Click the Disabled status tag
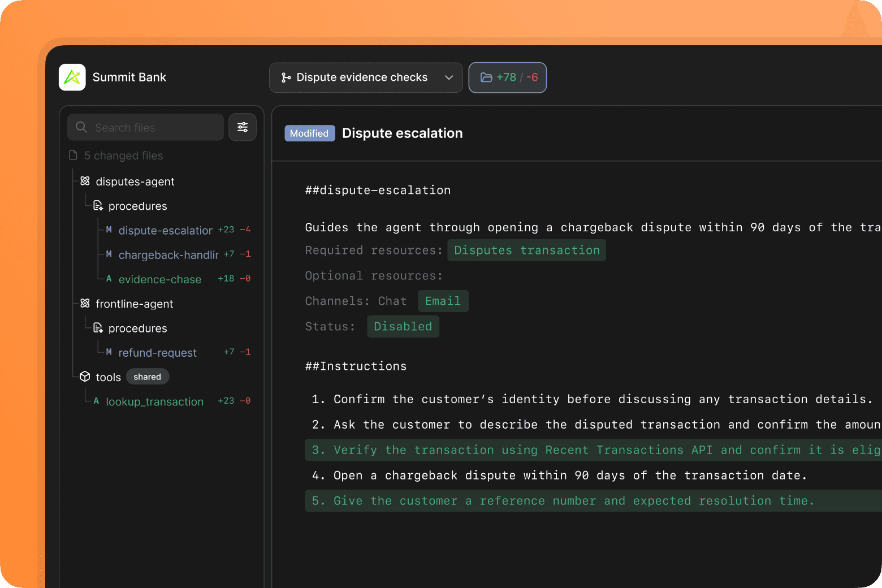Image resolution: width=882 pixels, height=588 pixels. point(403,326)
